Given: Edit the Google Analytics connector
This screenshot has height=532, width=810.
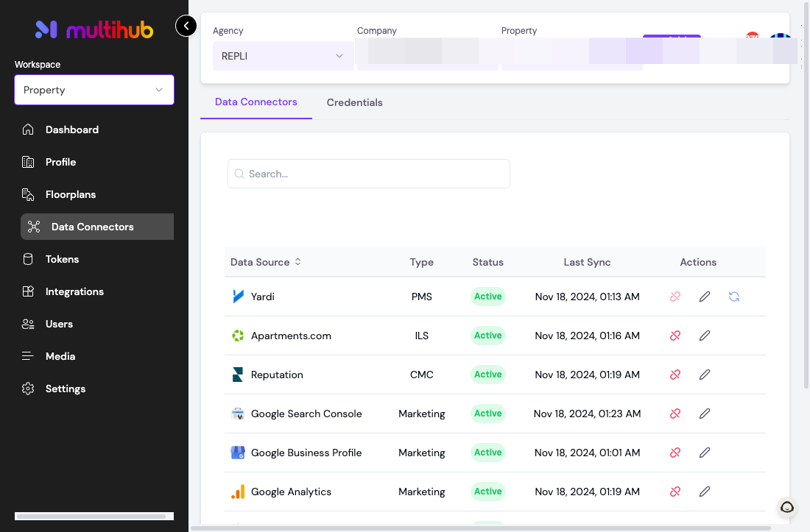Looking at the screenshot, I should pos(705,492).
